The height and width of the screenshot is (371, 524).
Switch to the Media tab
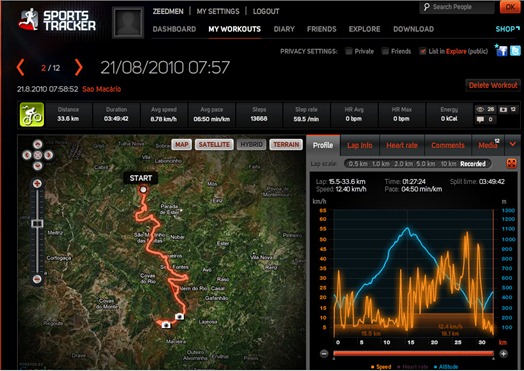pos(488,145)
